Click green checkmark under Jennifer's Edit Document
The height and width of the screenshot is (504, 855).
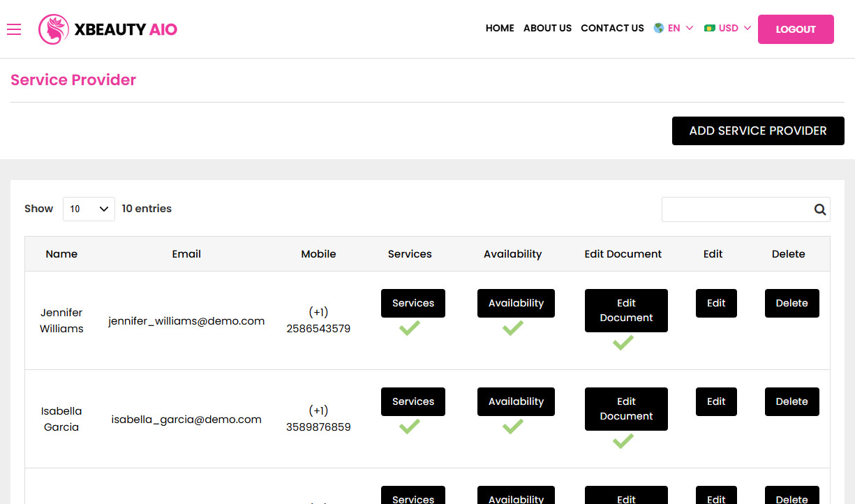pyautogui.click(x=623, y=343)
